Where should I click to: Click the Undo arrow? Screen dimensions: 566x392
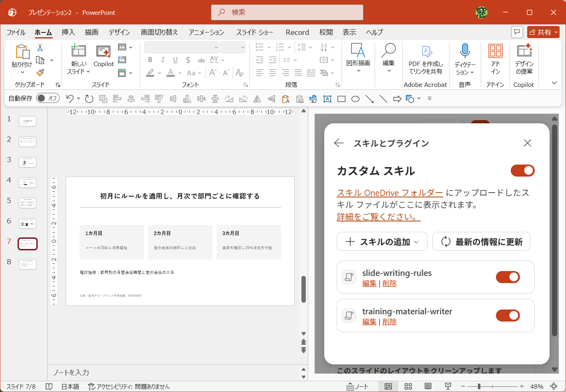tap(70, 99)
